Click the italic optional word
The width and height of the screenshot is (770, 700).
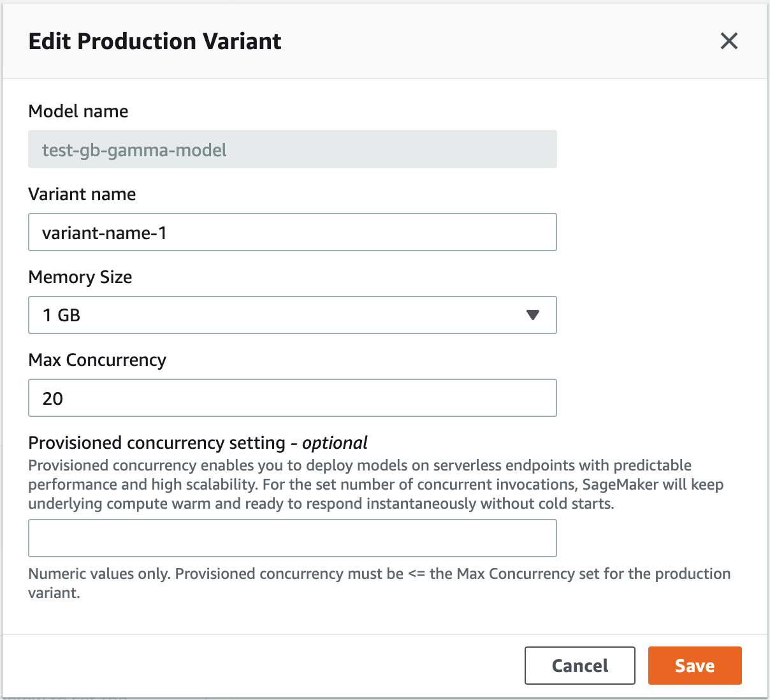point(335,442)
